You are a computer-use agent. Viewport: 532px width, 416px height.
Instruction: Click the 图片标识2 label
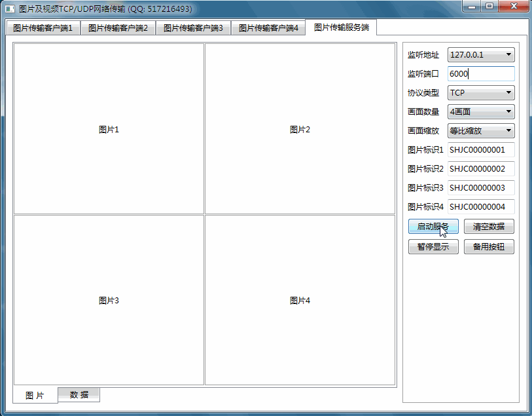[425, 169]
